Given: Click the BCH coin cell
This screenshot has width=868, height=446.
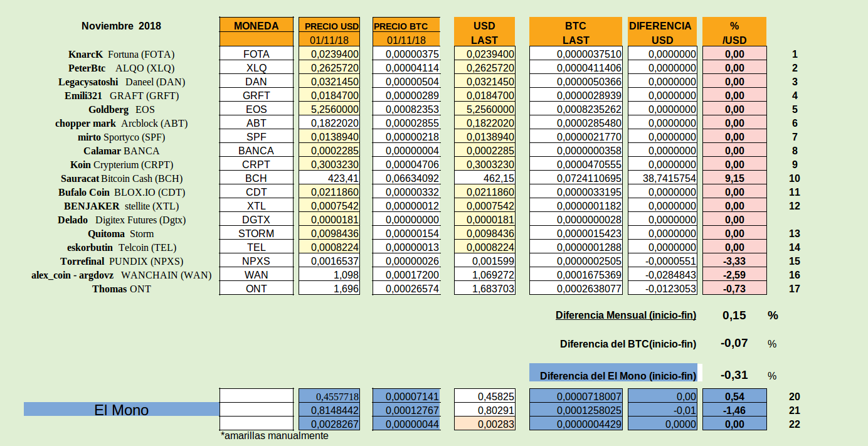Looking at the screenshot, I should point(257,178).
